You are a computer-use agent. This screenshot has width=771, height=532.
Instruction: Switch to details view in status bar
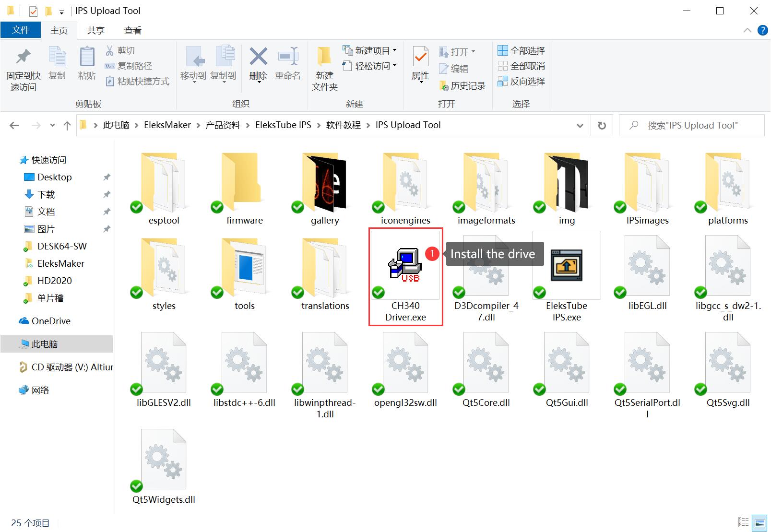pos(743,522)
